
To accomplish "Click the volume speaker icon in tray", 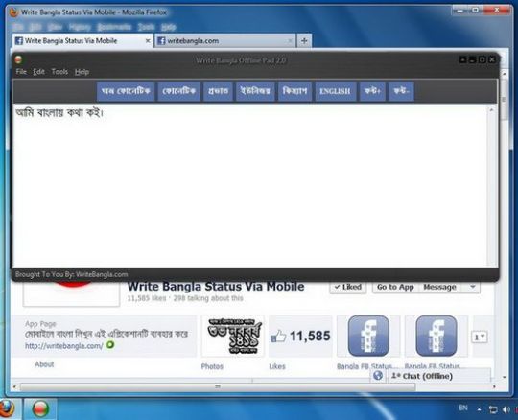I will [x=506, y=409].
